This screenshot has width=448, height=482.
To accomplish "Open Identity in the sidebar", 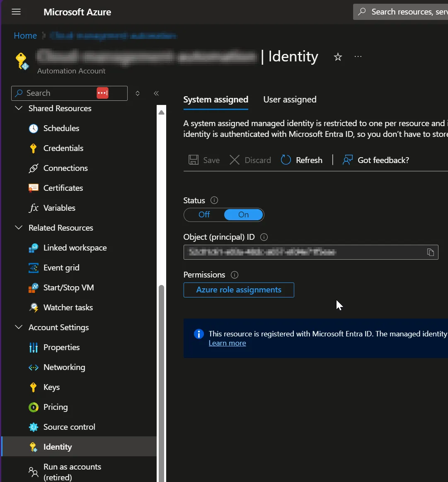I will [79, 447].
